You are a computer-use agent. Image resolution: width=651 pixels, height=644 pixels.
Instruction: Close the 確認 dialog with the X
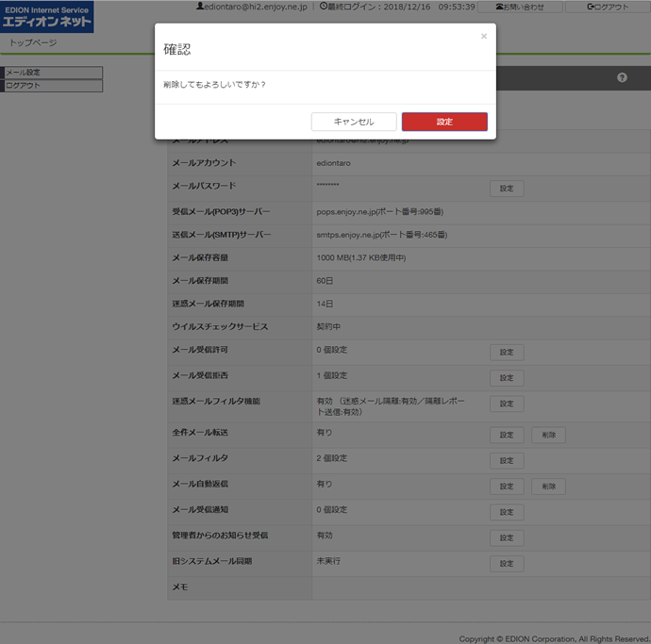click(484, 37)
